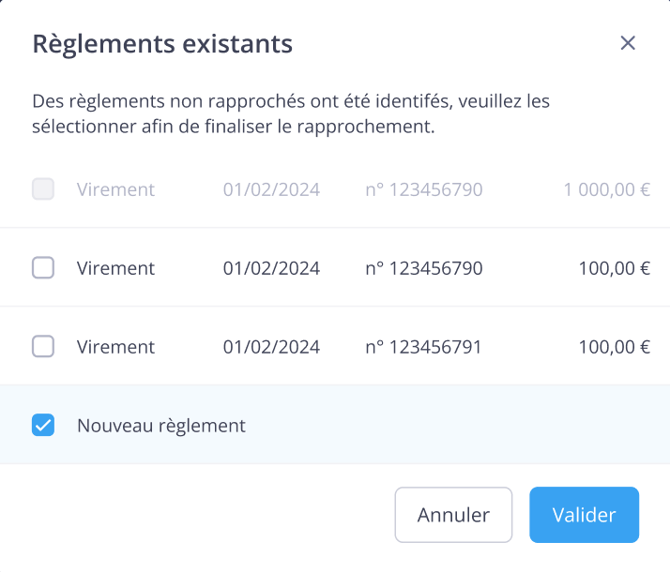Click the Règlements existants title

pyautogui.click(x=162, y=44)
